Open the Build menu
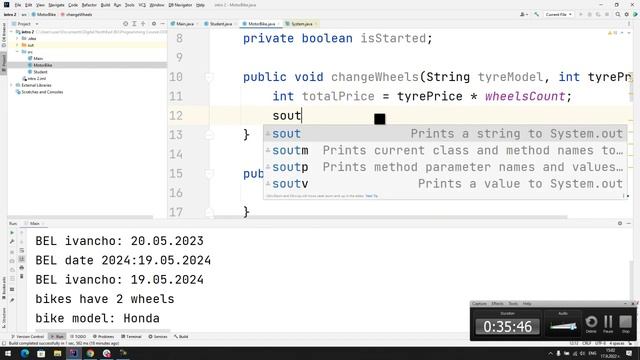Image resolution: width=640 pixels, height=360 pixels. click(x=105, y=5)
